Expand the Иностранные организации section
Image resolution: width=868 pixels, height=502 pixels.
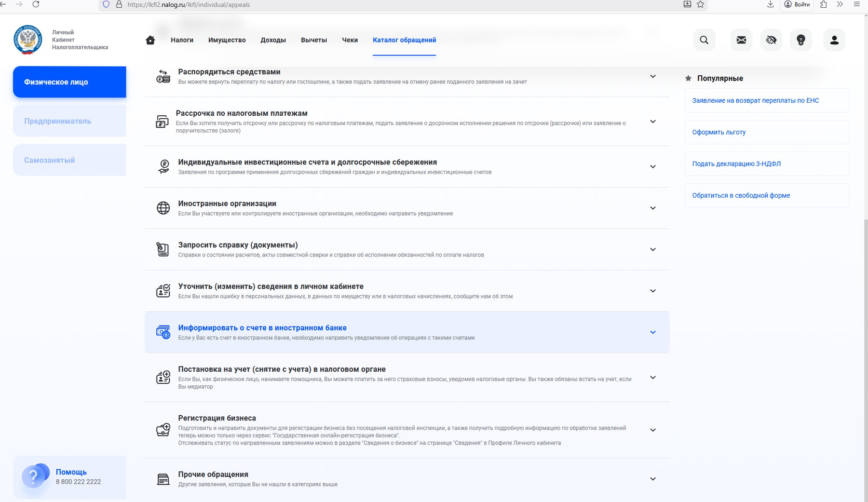[x=652, y=208]
